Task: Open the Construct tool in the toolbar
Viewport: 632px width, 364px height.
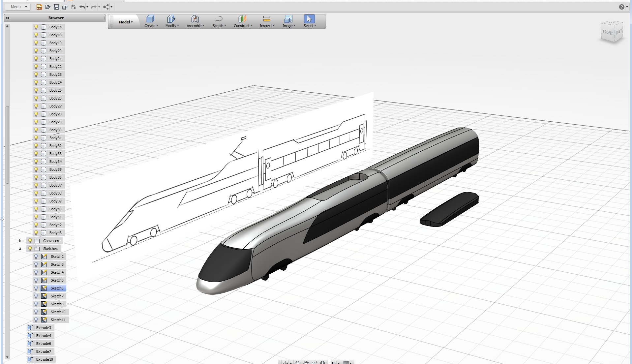Action: pos(242,21)
